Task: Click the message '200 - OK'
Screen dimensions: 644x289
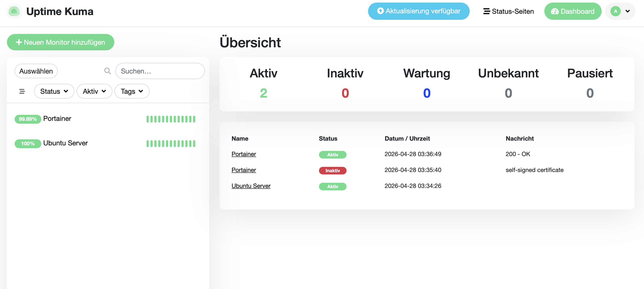Action: click(518, 154)
